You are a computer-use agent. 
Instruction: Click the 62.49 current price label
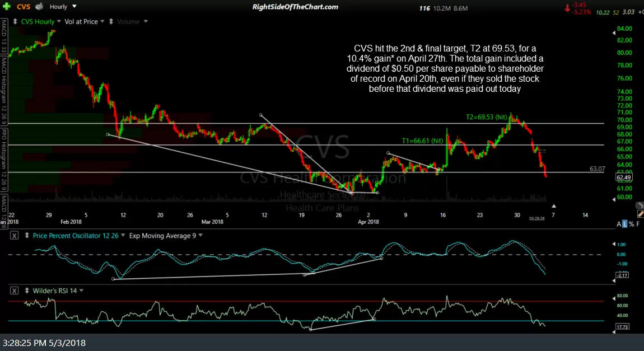pyautogui.click(x=623, y=177)
